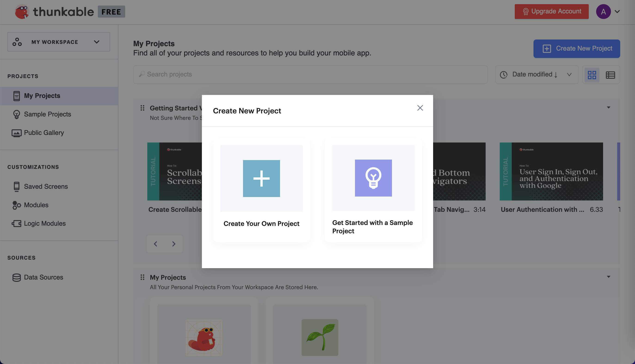Click the lightbulb sample project icon
Screen dimensions: 635x364
(373, 178)
